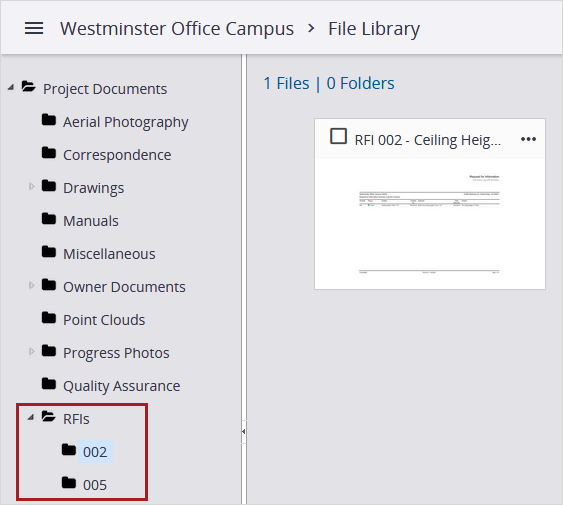Open the Owner Documents folder

(124, 287)
